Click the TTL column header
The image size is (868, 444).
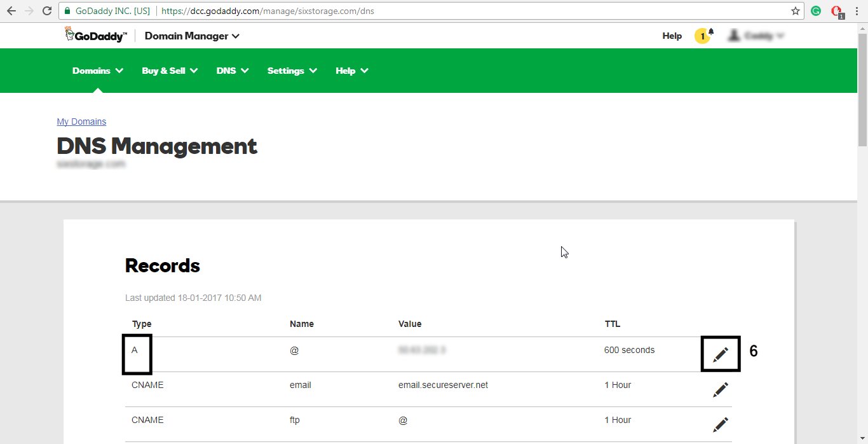coord(613,324)
